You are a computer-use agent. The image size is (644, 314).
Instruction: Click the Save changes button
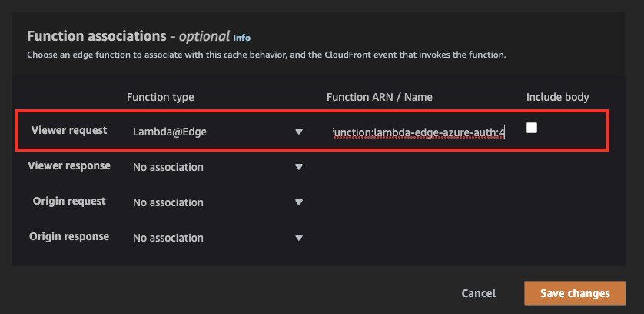[x=575, y=293]
